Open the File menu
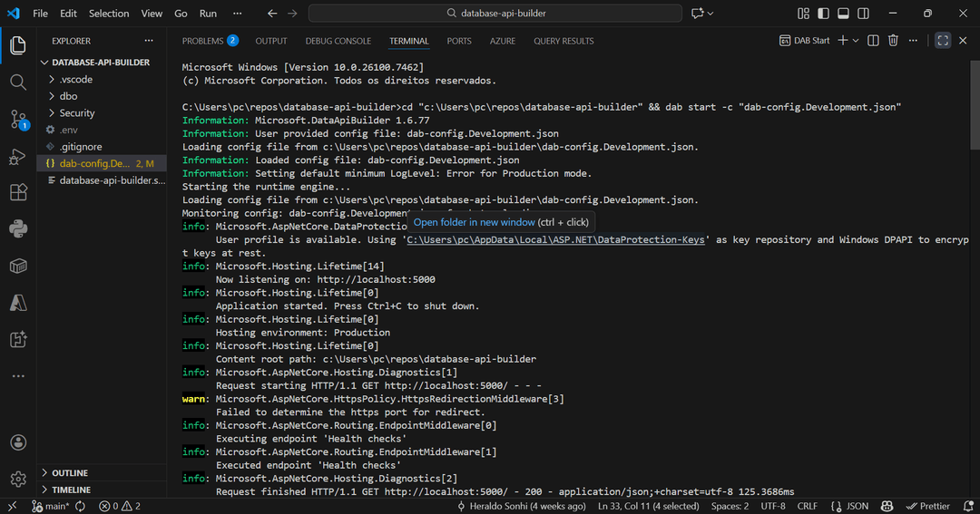This screenshot has height=514, width=980. 40,13
